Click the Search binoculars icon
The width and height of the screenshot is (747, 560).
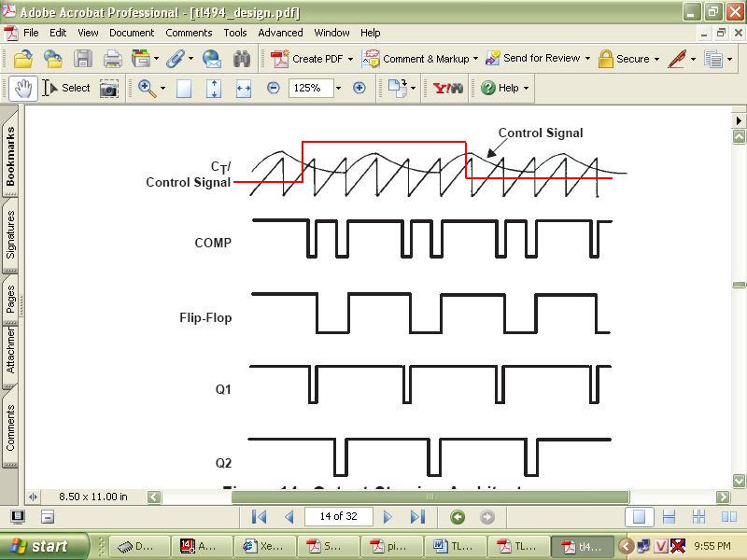click(242, 59)
